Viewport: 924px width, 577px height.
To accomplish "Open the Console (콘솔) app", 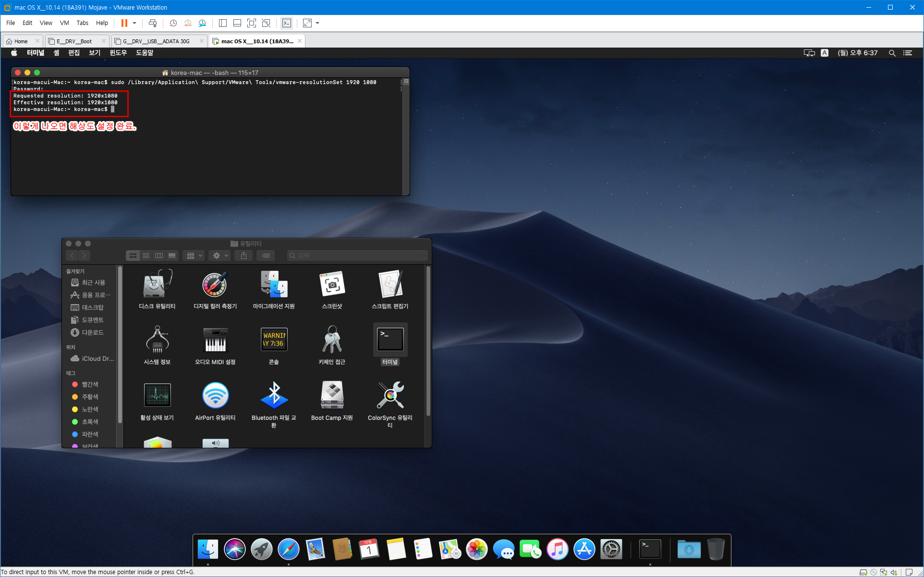I will [x=274, y=340].
